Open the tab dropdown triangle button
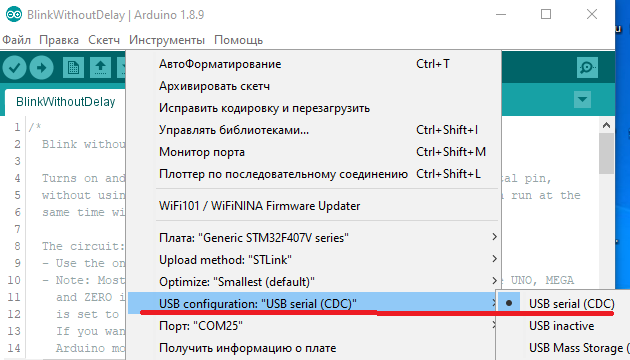 click(x=582, y=99)
